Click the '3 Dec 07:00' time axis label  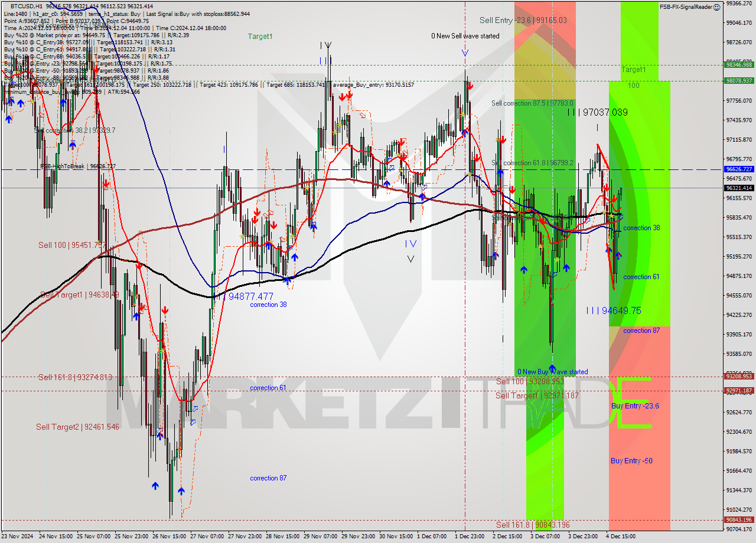(545, 537)
